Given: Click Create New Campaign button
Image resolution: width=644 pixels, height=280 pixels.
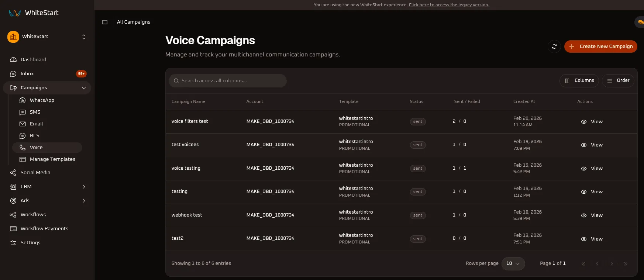Looking at the screenshot, I should [x=601, y=46].
